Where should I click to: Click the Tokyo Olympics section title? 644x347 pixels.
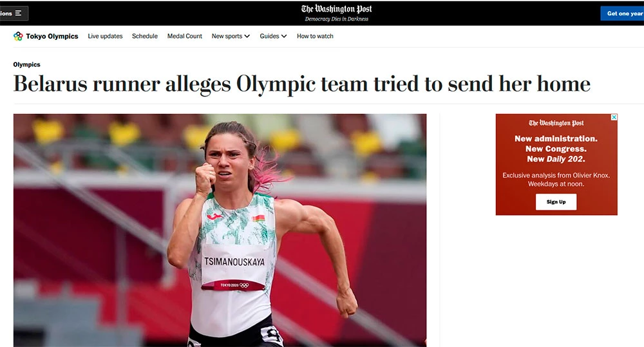coord(52,36)
